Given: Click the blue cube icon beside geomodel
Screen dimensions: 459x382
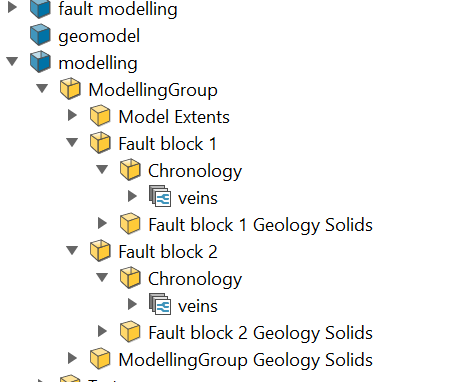Looking at the screenshot, I should click(40, 35).
